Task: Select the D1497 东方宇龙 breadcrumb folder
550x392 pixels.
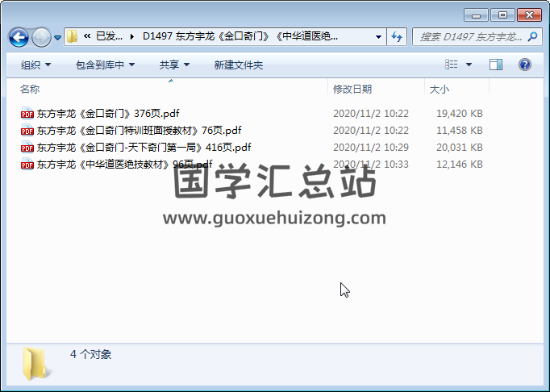Action: click(x=240, y=36)
